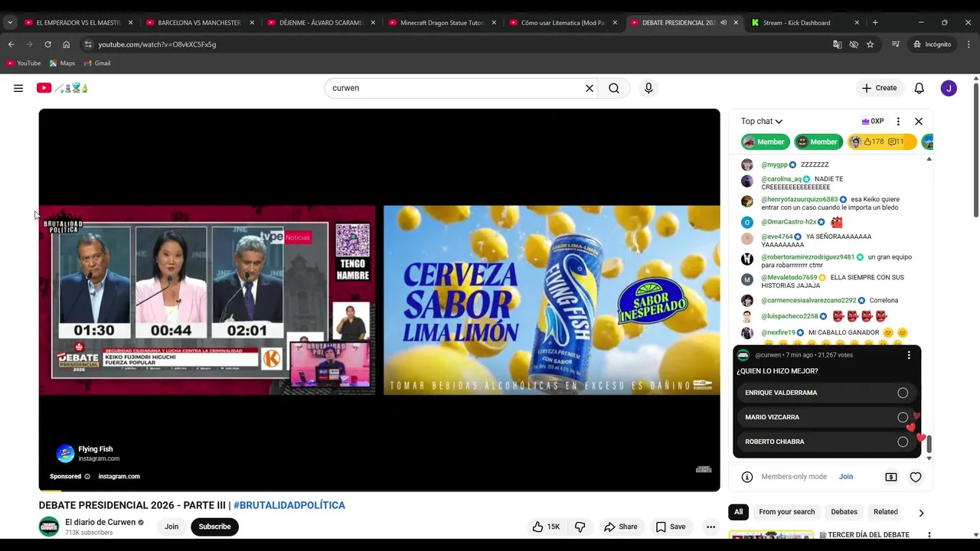Open the instagram.com sponsored link
This screenshot has height=551, width=980.
[119, 476]
